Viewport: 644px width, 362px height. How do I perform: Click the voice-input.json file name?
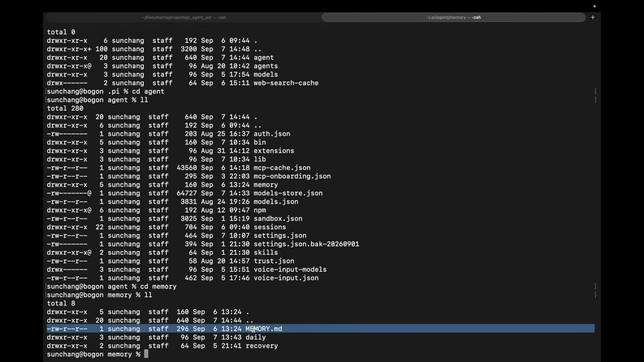(286, 278)
